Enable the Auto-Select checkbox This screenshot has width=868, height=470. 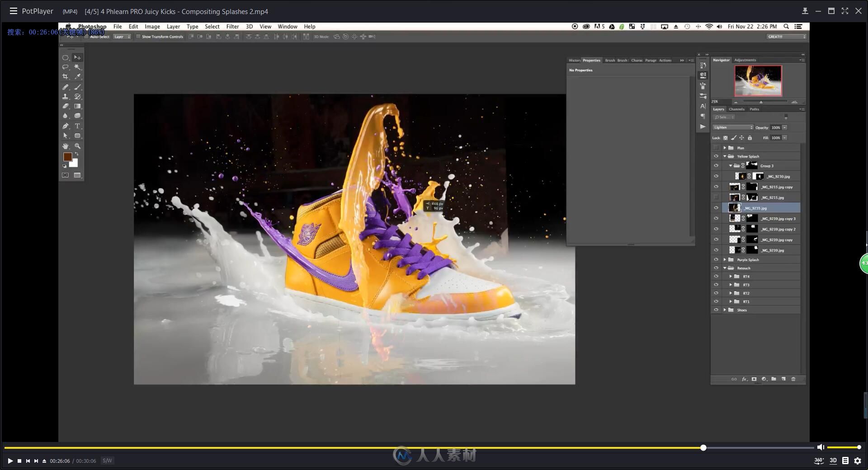coord(86,37)
